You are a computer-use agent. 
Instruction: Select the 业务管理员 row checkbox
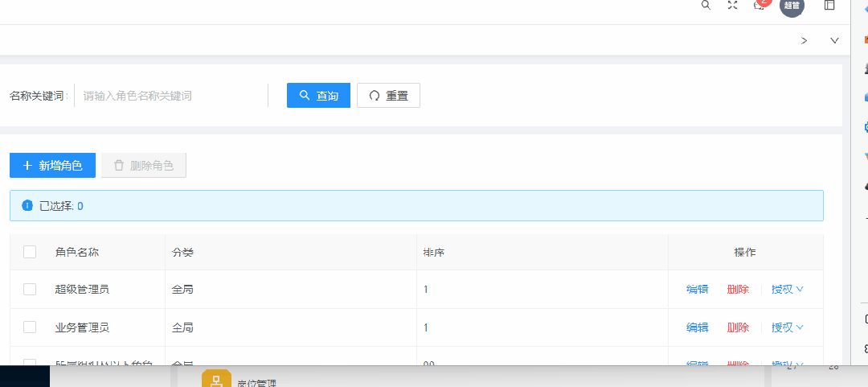[30, 327]
